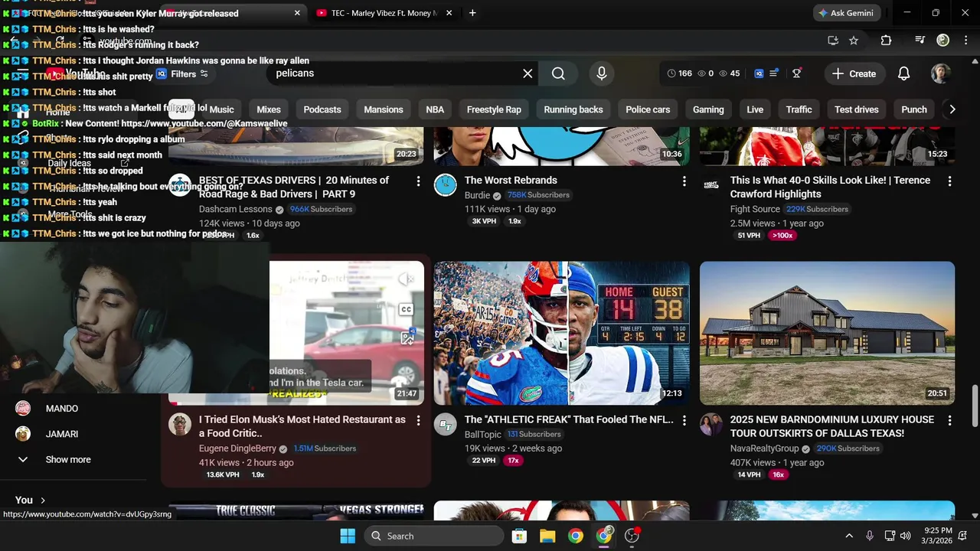Open the Windows Start menu

348,536
